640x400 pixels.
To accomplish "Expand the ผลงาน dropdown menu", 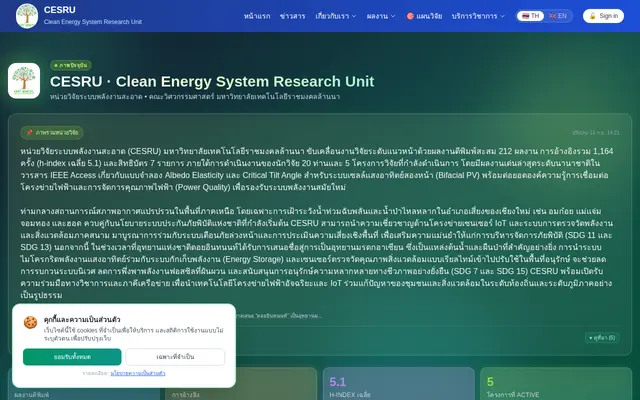I will tap(381, 16).
